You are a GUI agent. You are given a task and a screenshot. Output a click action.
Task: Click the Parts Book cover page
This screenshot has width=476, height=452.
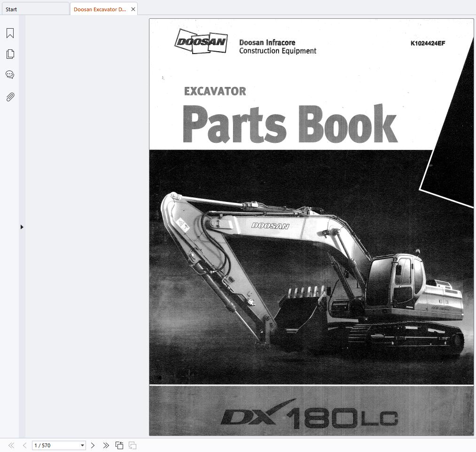(x=311, y=227)
